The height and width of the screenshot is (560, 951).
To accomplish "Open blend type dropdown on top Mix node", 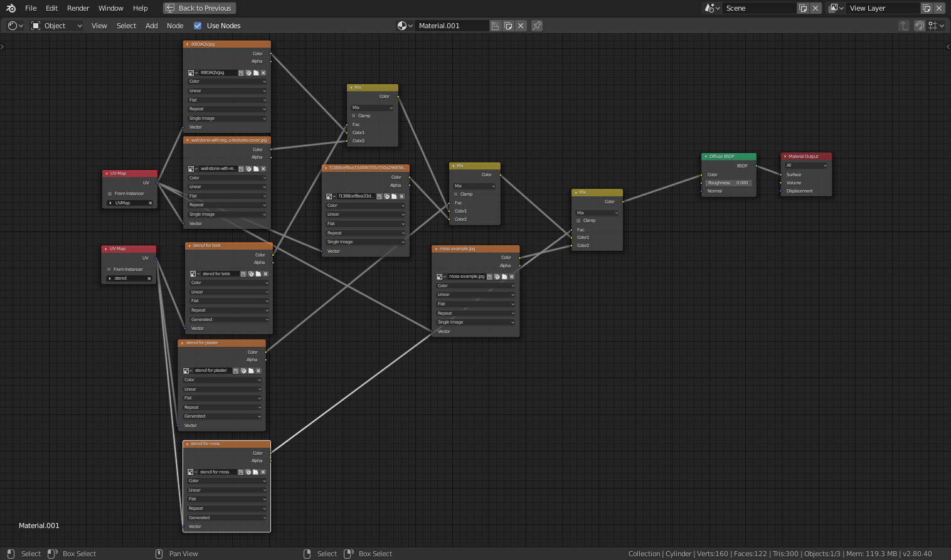I will (x=373, y=108).
